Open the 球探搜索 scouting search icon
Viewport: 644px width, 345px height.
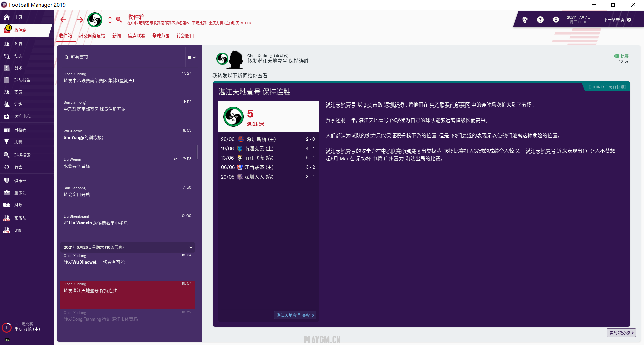tap(7, 155)
